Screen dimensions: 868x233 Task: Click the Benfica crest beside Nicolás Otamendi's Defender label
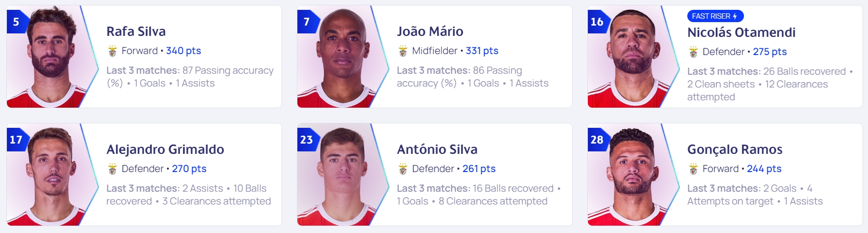tap(693, 52)
